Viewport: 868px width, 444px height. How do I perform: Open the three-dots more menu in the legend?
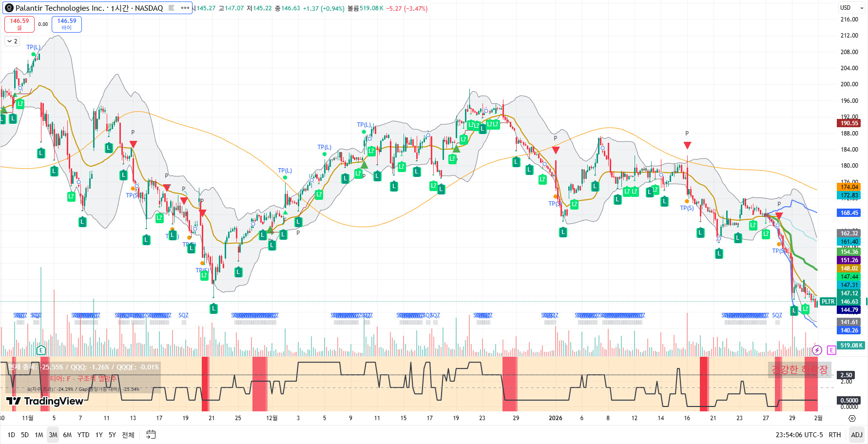point(185,8)
